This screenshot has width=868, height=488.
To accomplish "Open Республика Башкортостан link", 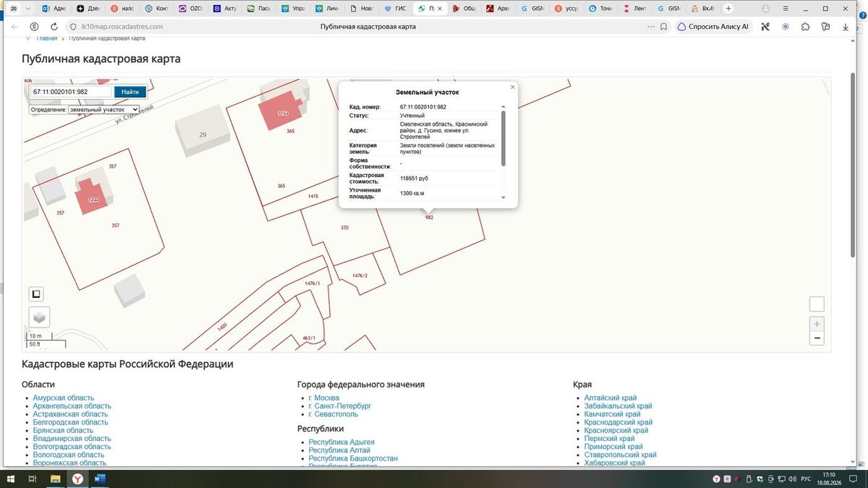I will click(353, 458).
